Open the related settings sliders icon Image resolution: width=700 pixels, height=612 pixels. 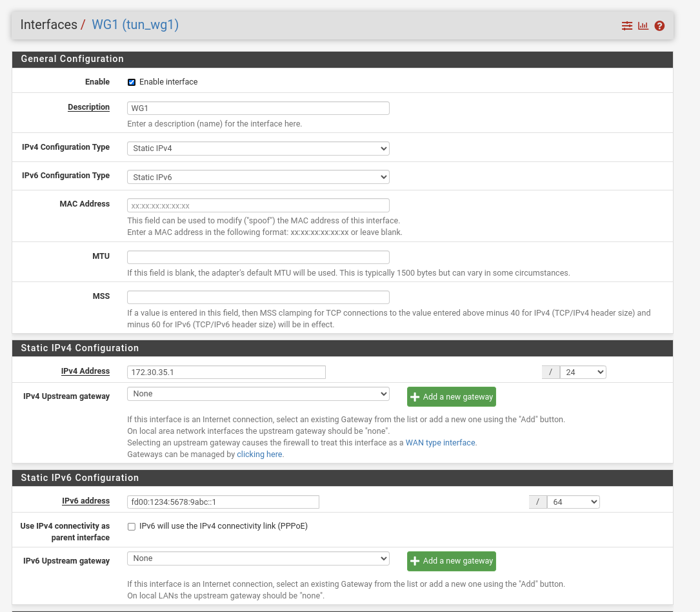(x=626, y=26)
